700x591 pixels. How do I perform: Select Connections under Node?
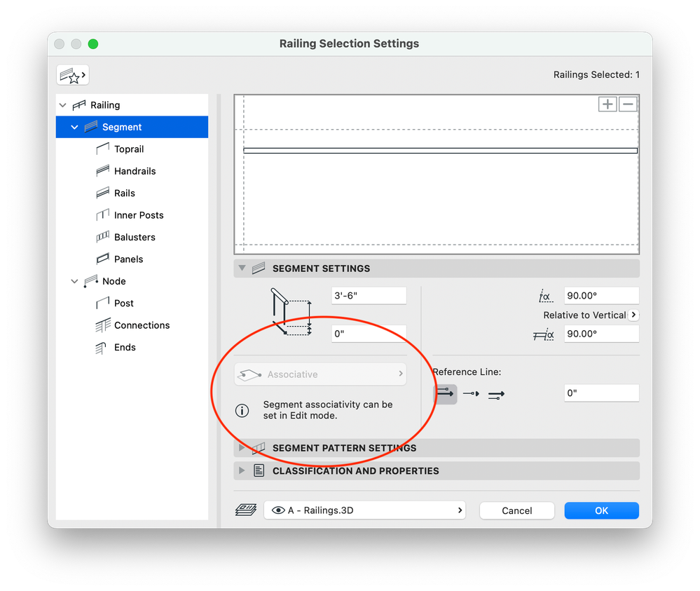point(142,325)
